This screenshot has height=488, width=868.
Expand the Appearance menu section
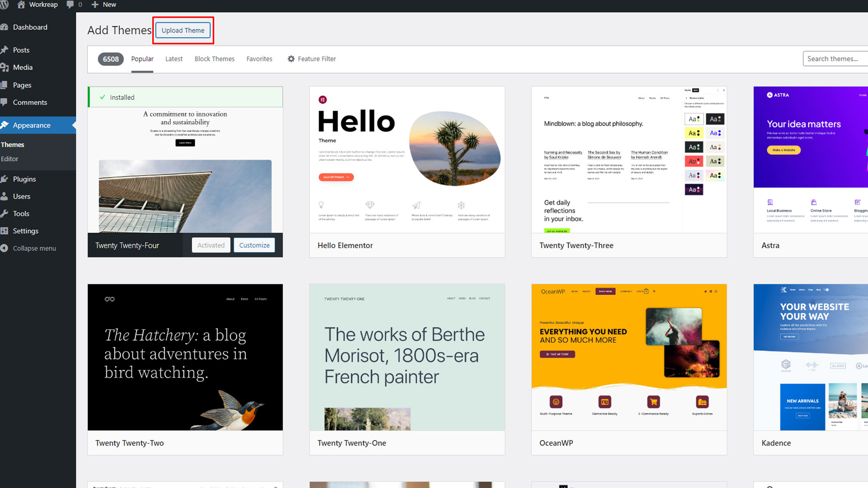point(32,125)
